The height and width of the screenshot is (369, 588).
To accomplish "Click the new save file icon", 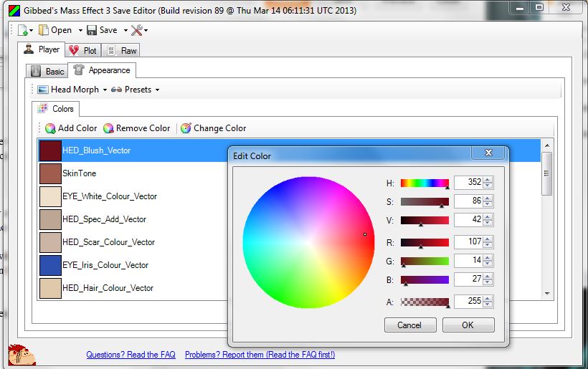I will pos(23,30).
